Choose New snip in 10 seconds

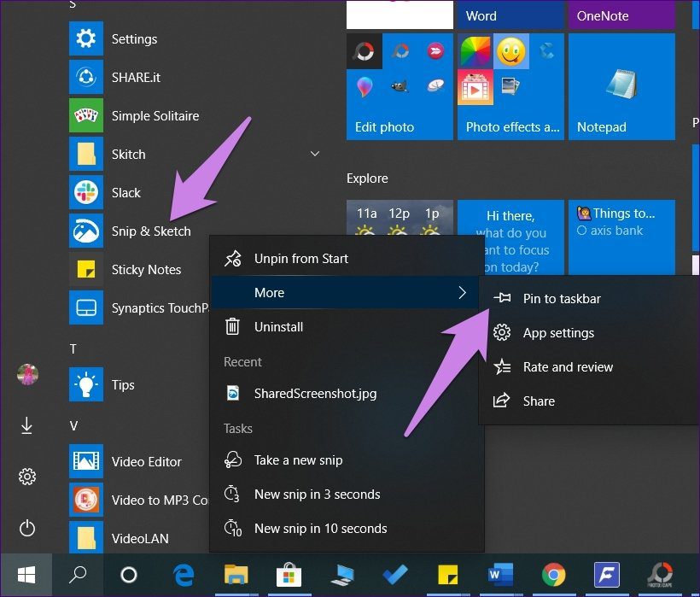347,528
